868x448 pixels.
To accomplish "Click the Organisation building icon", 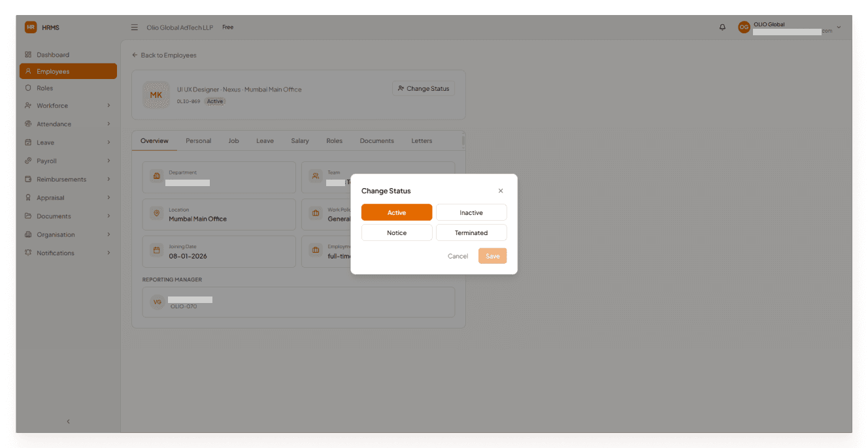I will pyautogui.click(x=28, y=234).
